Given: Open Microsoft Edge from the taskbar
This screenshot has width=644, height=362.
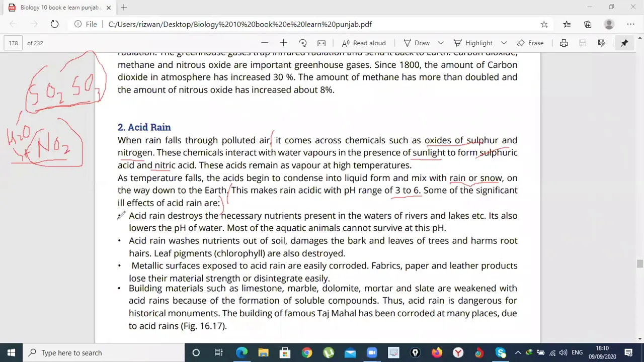Looking at the screenshot, I should [x=242, y=353].
